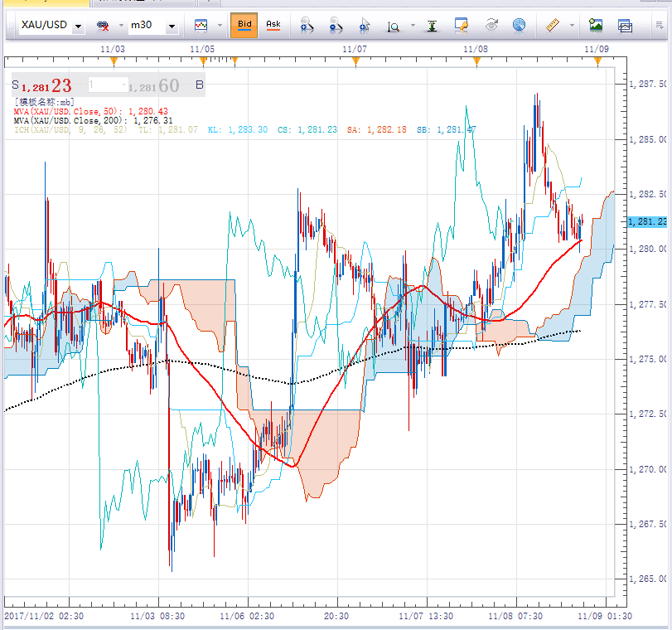This screenshot has height=630, width=672.
Task: Toggle the eye visibility icon
Action: pos(491,26)
